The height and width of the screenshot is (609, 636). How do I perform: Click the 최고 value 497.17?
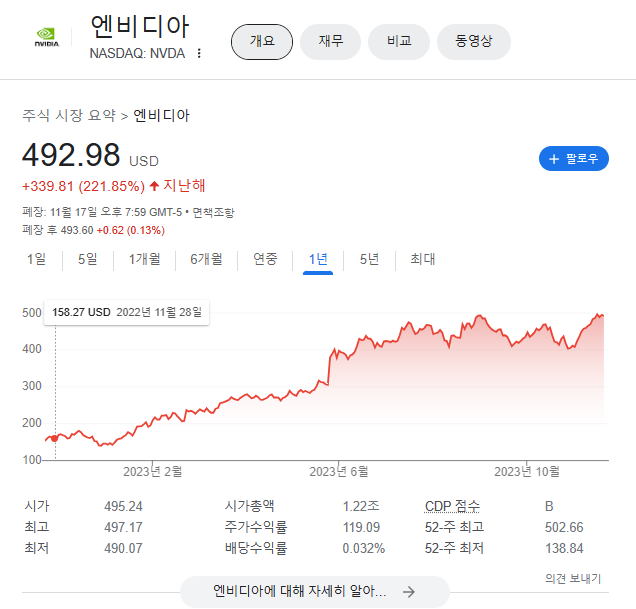tap(123, 527)
